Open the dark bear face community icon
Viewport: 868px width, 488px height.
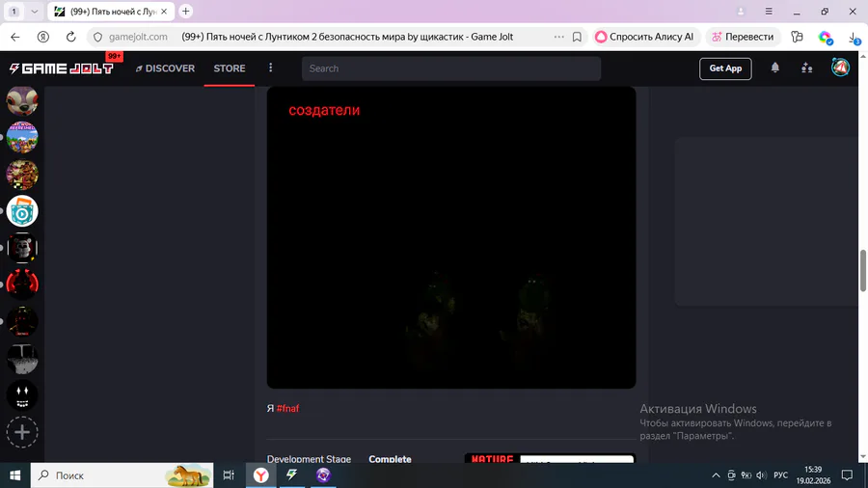22,247
